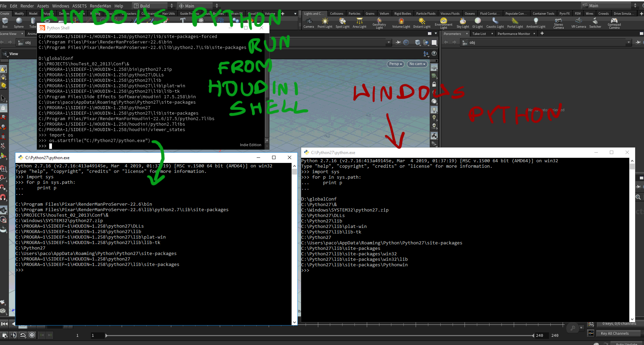Click the Key All Channels button

coord(618,333)
